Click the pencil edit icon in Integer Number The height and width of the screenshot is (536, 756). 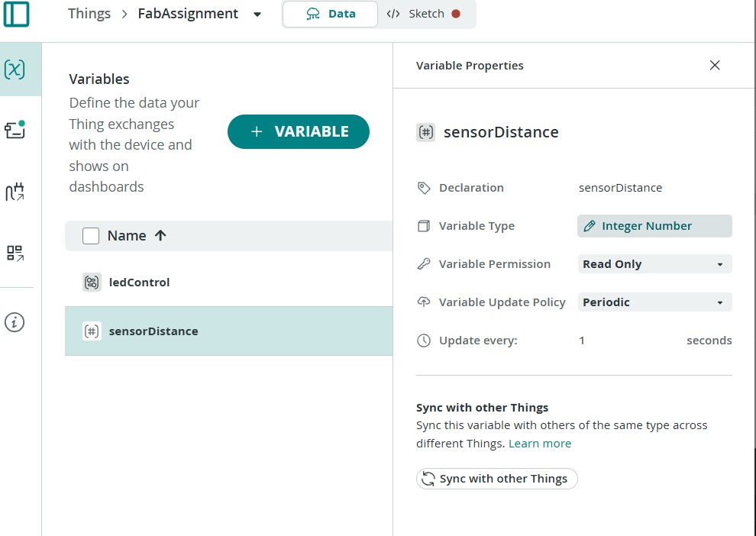[590, 226]
